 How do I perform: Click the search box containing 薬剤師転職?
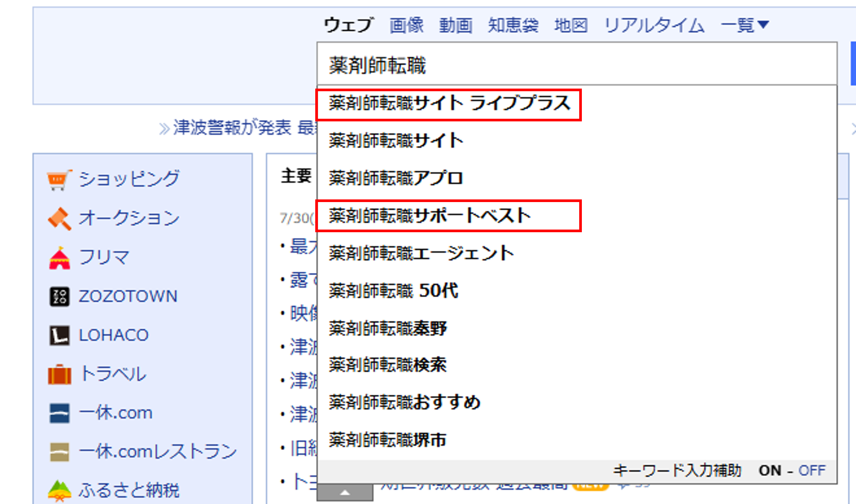(x=577, y=64)
